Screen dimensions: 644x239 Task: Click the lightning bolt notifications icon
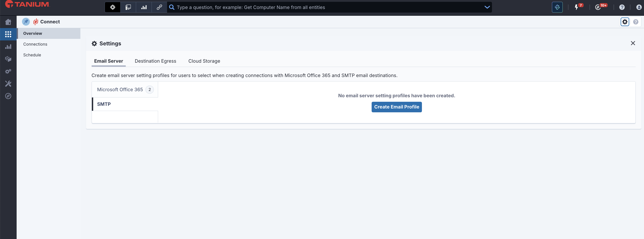point(576,7)
